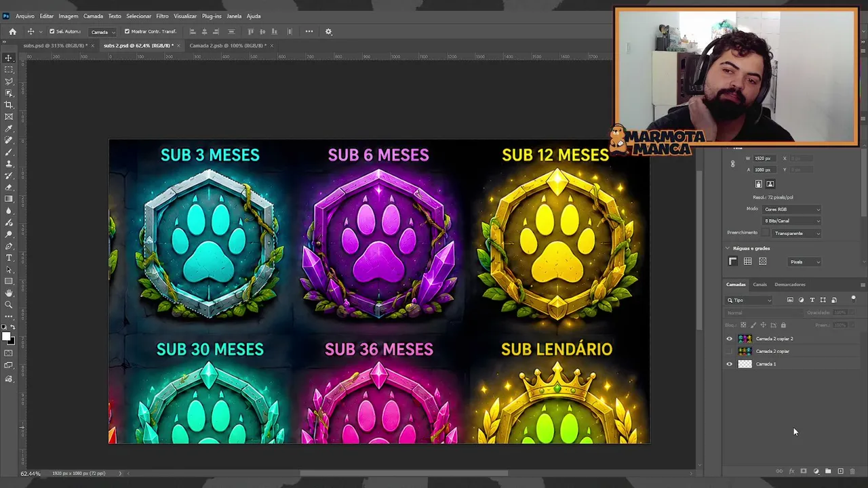Create a new layer in Layers panel

[840, 471]
